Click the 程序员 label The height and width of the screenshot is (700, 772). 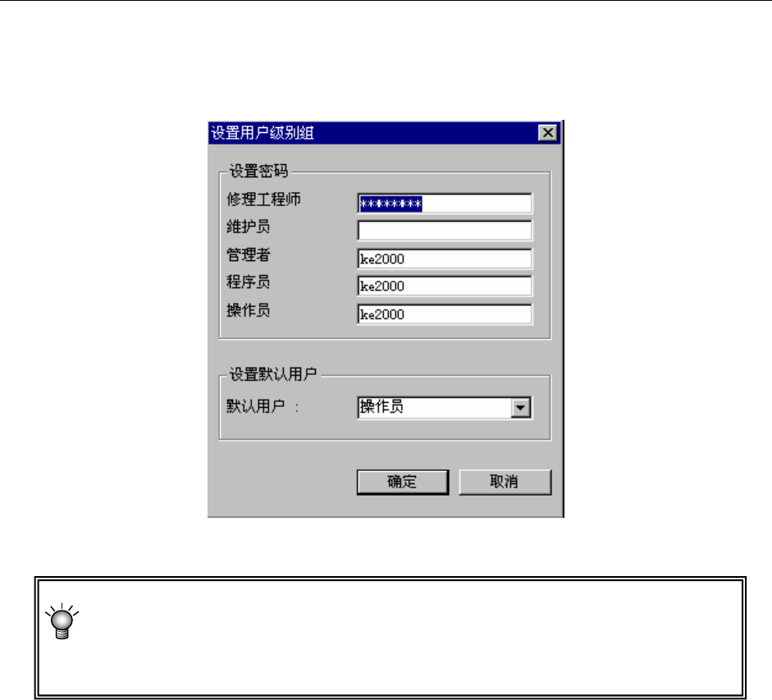coord(248,282)
